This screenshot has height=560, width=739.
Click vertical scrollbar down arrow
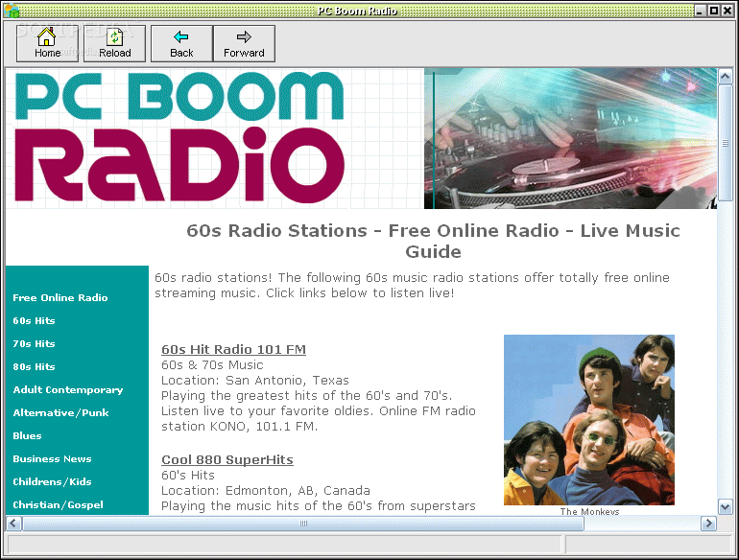pyautogui.click(x=725, y=507)
